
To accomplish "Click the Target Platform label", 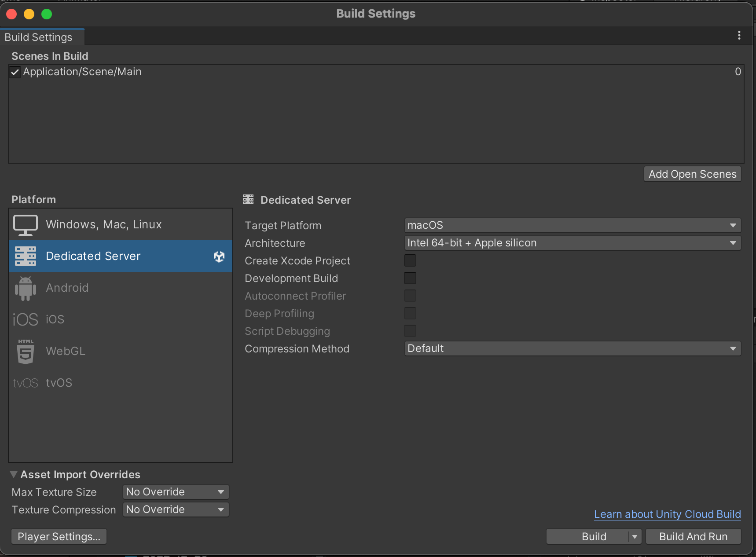I will tap(283, 225).
